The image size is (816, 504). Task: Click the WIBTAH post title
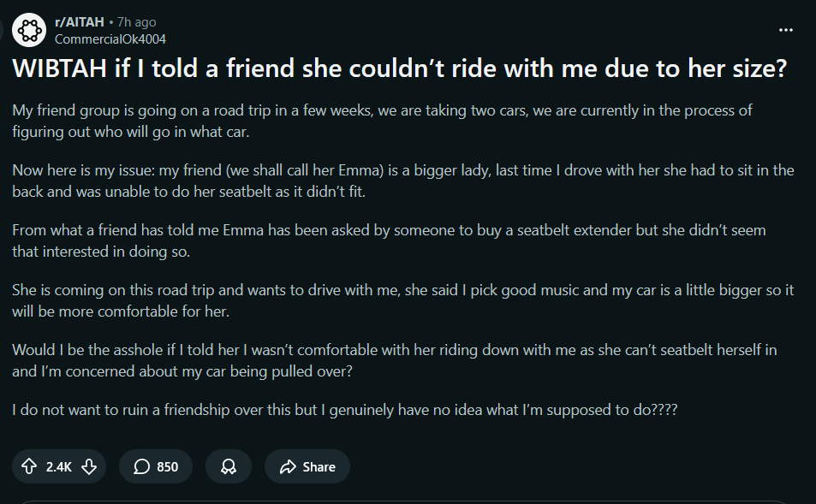[x=400, y=68]
